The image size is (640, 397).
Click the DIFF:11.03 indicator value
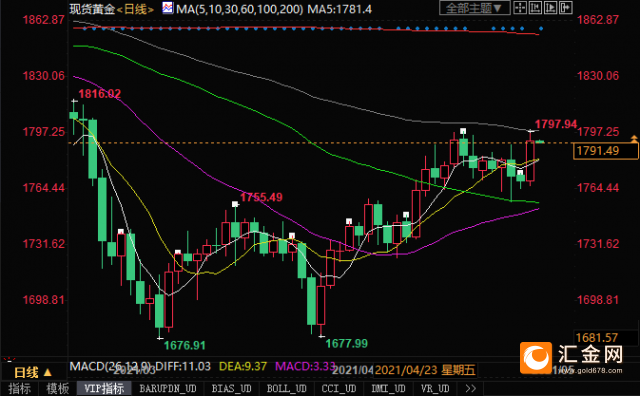(183, 366)
